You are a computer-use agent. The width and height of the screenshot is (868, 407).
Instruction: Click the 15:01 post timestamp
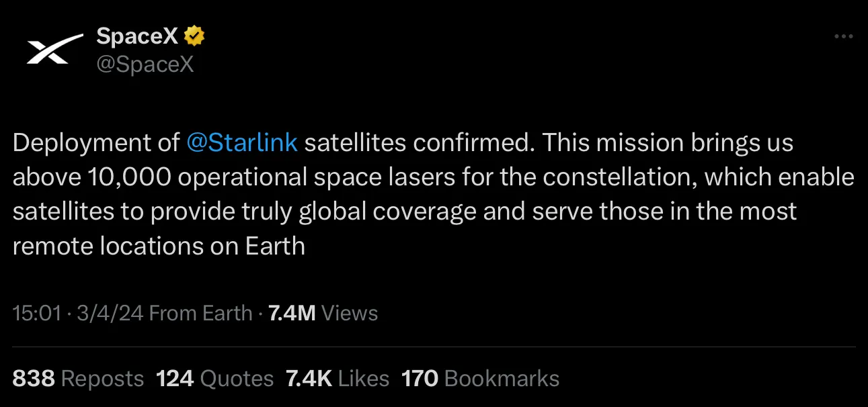37,313
